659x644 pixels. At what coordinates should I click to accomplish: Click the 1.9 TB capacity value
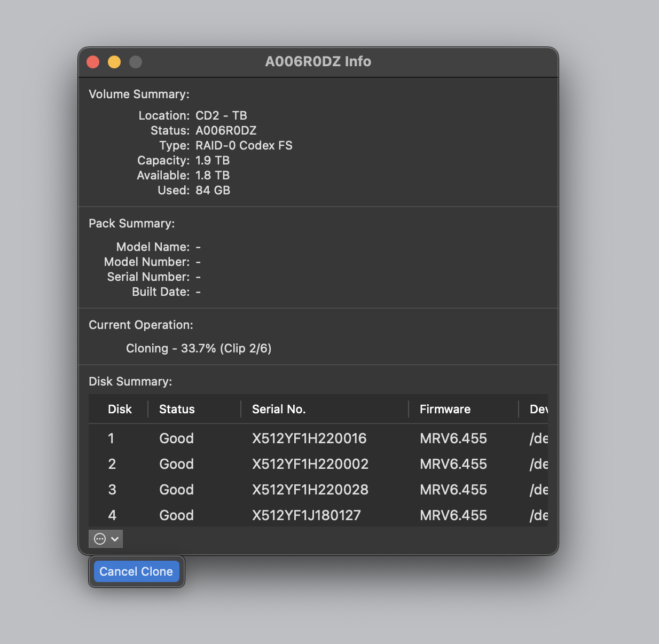[213, 160]
